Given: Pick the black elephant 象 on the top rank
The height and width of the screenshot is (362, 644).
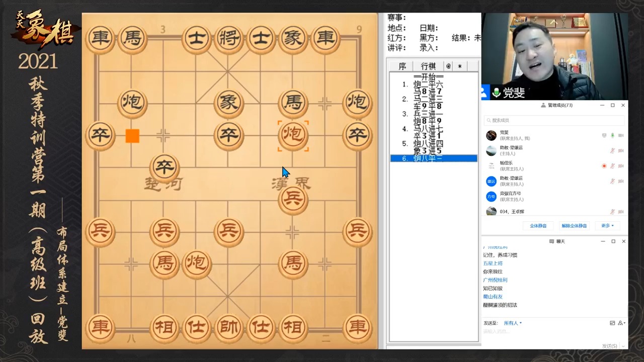Looking at the screenshot, I should (x=293, y=39).
